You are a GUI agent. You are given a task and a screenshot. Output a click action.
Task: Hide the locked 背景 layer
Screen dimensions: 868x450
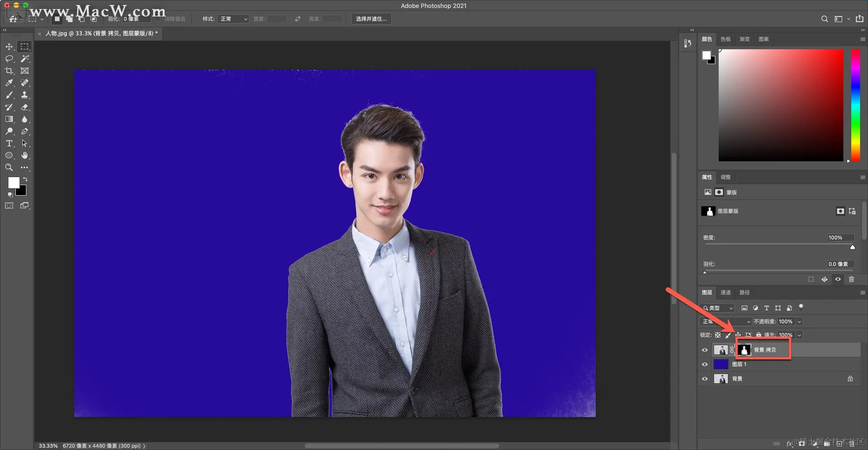[x=705, y=379]
